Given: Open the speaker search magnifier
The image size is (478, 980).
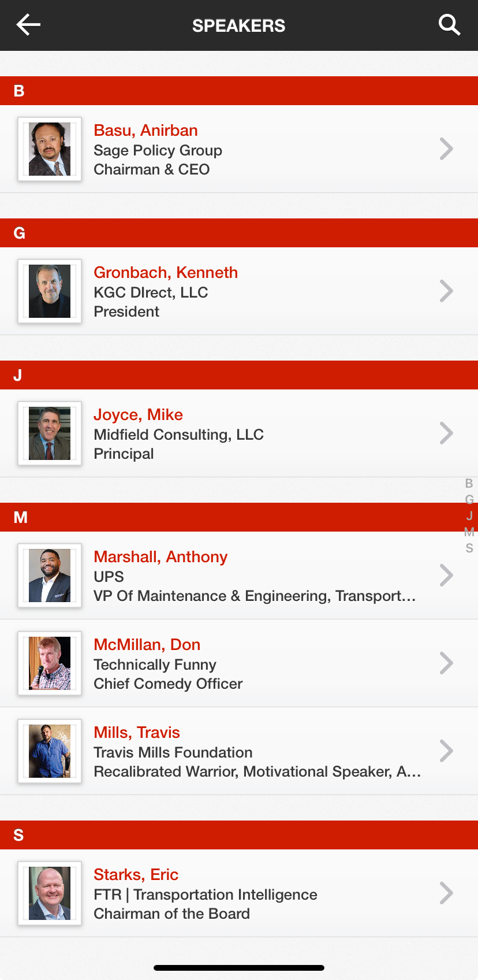Looking at the screenshot, I should click(x=449, y=25).
